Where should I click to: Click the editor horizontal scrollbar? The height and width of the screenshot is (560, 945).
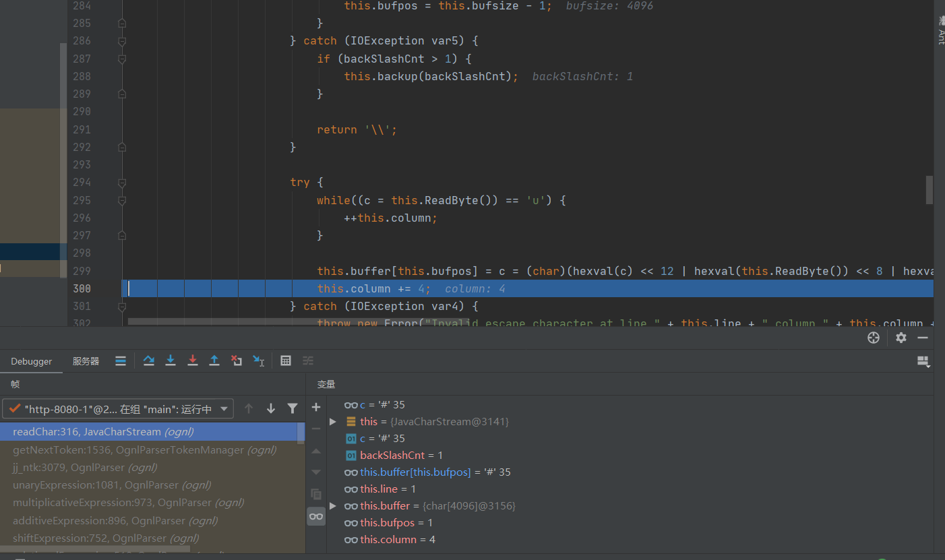(298, 321)
